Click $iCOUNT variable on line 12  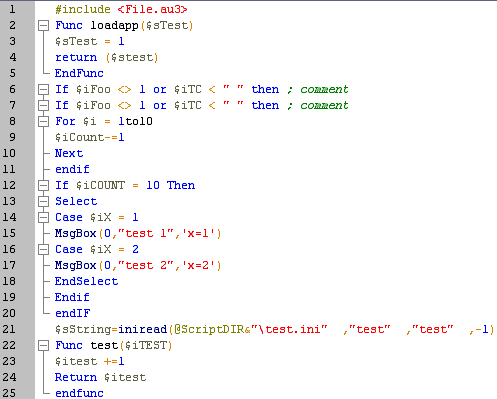[x=100, y=185]
